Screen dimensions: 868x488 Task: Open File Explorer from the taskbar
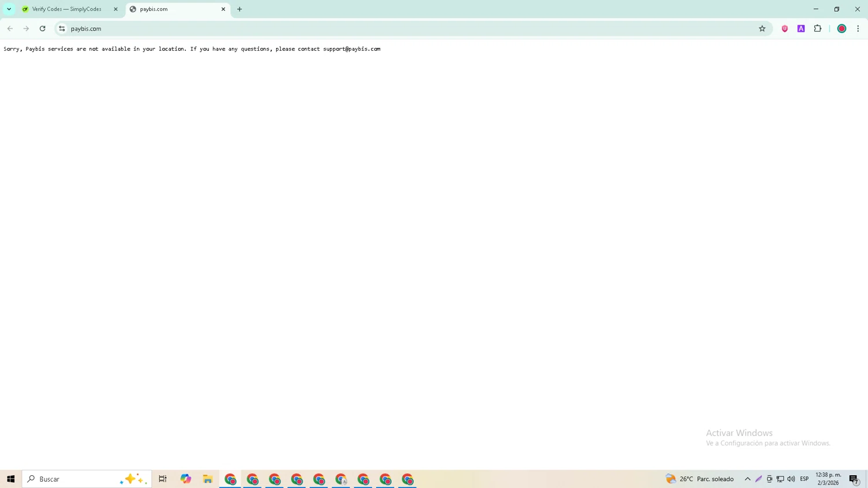pos(208,479)
